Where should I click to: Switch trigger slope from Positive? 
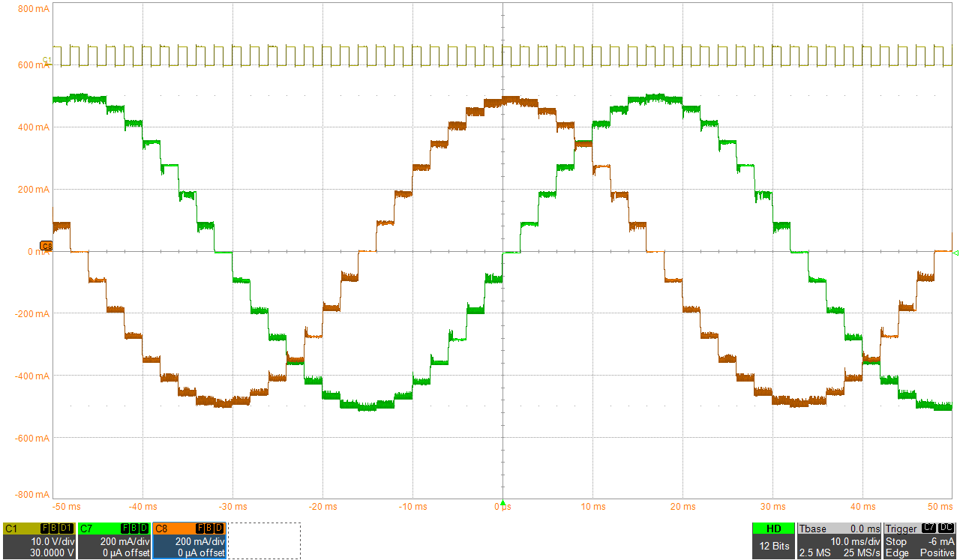click(x=937, y=553)
